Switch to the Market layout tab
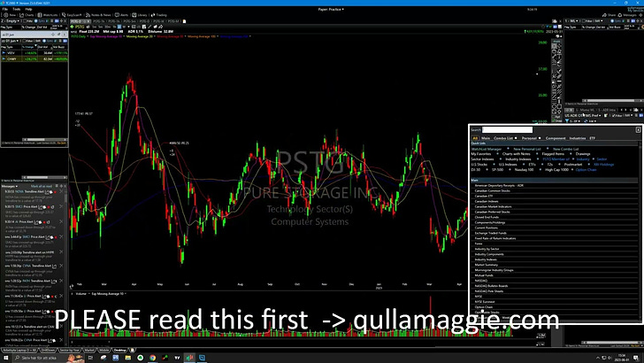Viewport: 644px width, 363px height. coord(89,351)
